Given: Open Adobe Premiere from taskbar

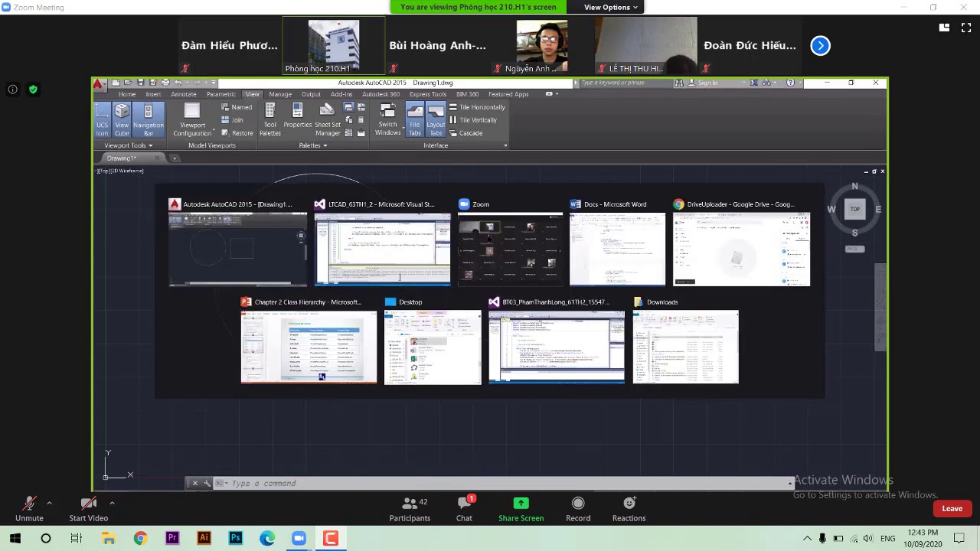Looking at the screenshot, I should 172,538.
